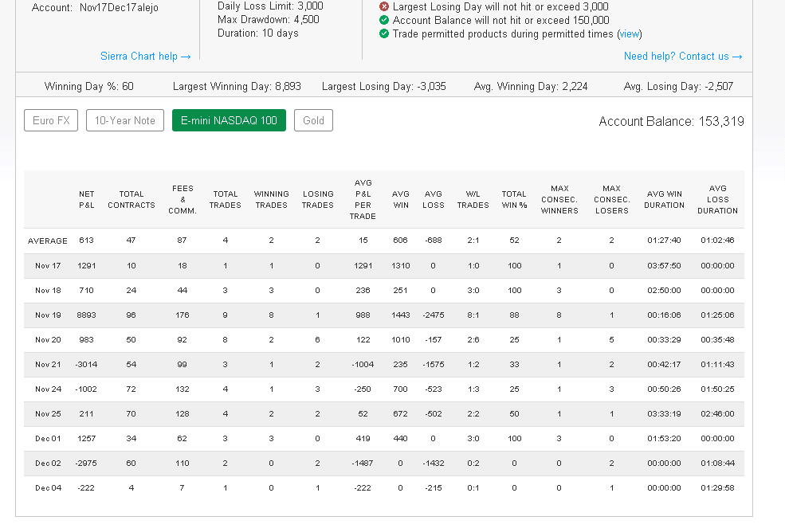Click the FEES & COMM. column header
The width and height of the screenshot is (785, 532).
tap(183, 199)
